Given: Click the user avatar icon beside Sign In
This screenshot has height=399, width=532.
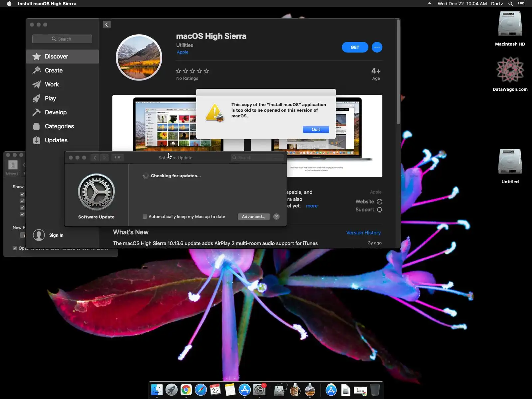Looking at the screenshot, I should [39, 235].
